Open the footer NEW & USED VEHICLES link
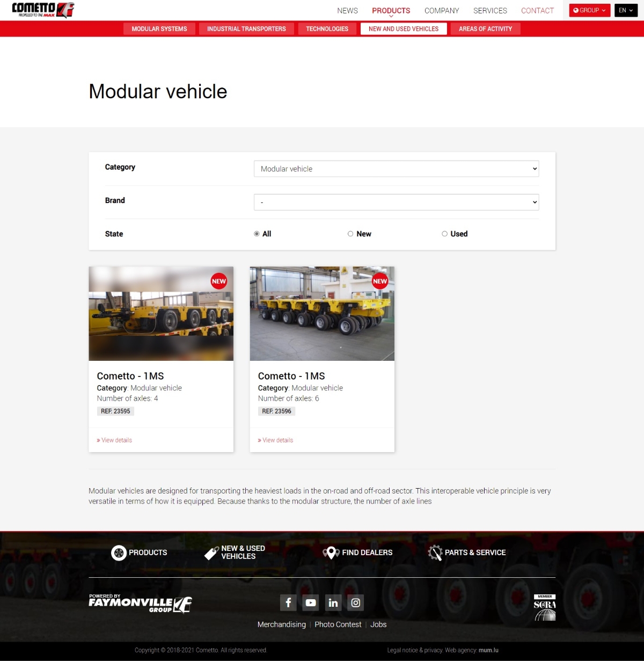Image resolution: width=644 pixels, height=661 pixels. pos(243,553)
